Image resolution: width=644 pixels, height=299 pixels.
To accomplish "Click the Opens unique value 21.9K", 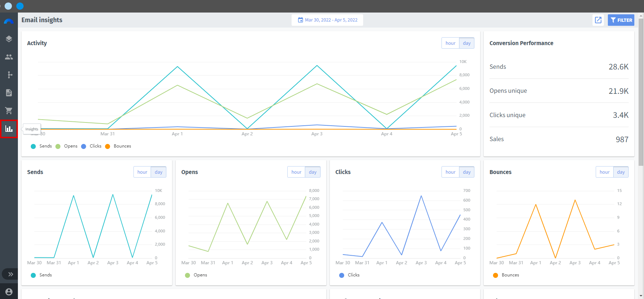I will (x=619, y=91).
